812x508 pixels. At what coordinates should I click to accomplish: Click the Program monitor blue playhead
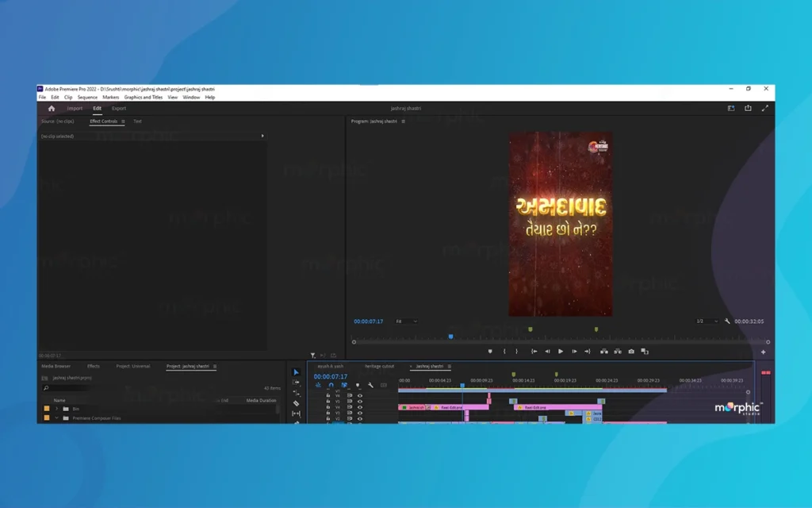(x=450, y=337)
